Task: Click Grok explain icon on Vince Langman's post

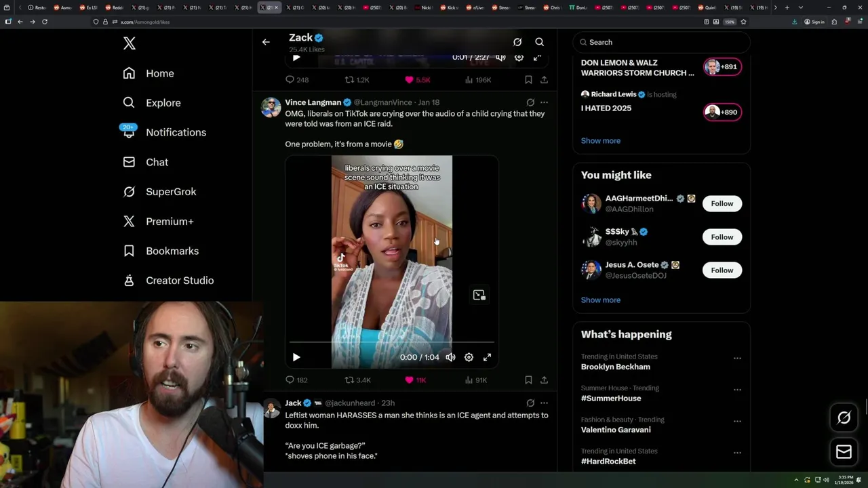Action: 530,102
